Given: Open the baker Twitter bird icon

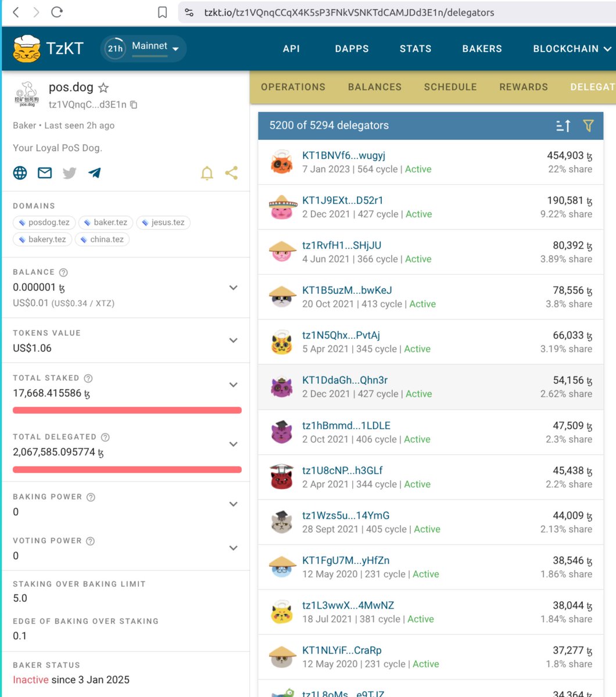Looking at the screenshot, I should pyautogui.click(x=69, y=173).
